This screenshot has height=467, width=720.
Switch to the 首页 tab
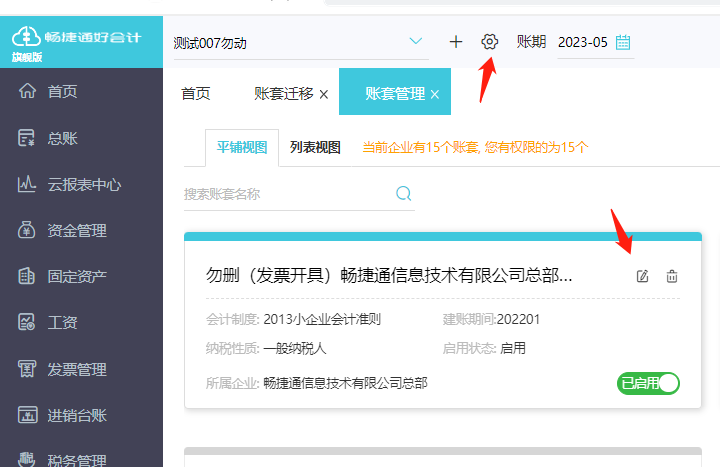pos(196,93)
